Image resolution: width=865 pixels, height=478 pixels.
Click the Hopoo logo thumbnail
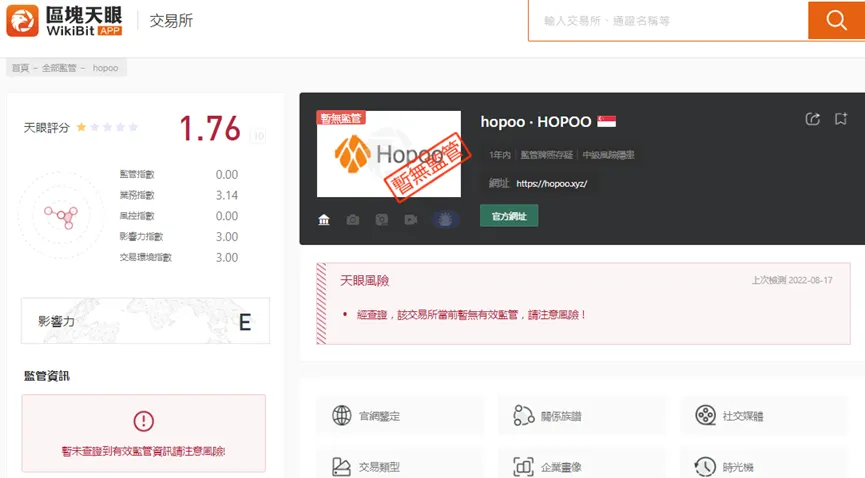tap(389, 154)
